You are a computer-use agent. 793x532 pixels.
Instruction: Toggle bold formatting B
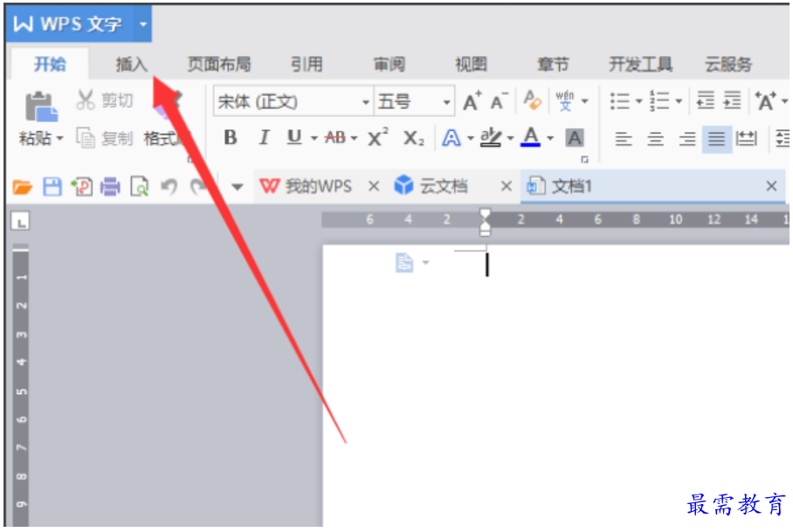click(x=231, y=137)
